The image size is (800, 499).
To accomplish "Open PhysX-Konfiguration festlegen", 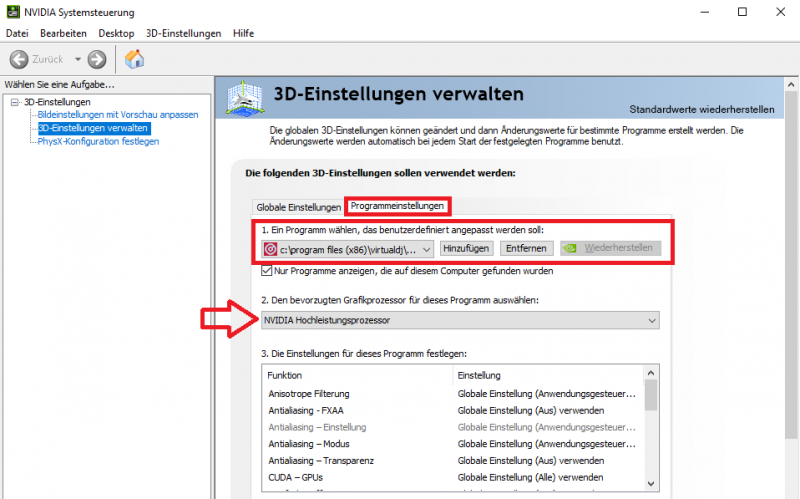I will coord(98,141).
